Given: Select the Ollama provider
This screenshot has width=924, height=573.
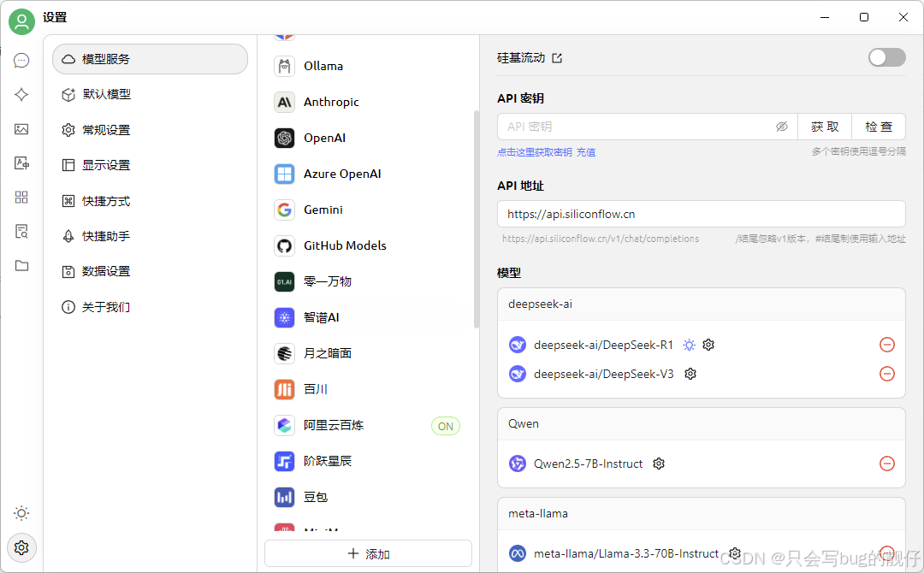Looking at the screenshot, I should point(368,66).
